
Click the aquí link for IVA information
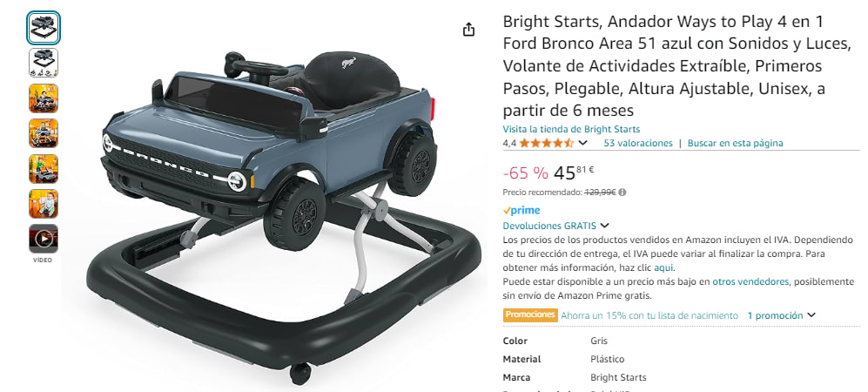pos(663,267)
